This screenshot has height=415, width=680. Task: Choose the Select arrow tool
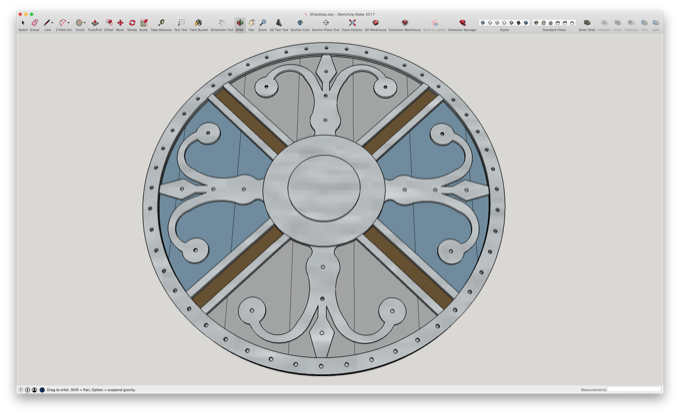click(x=23, y=23)
